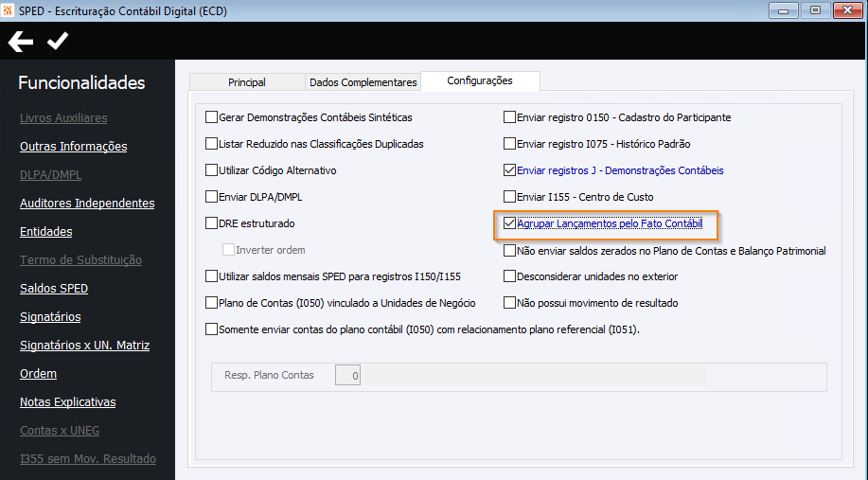Check Desconsiderar unidades no exterior

[510, 276]
